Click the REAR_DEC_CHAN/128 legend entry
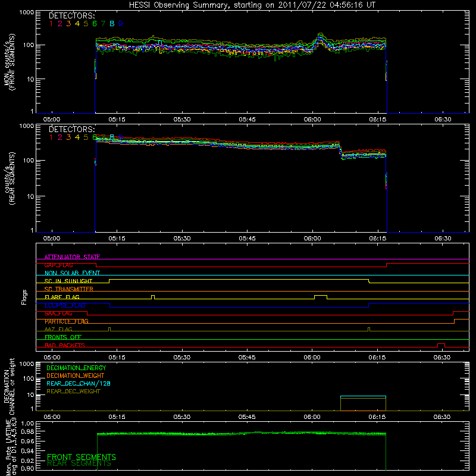 pyautogui.click(x=79, y=383)
